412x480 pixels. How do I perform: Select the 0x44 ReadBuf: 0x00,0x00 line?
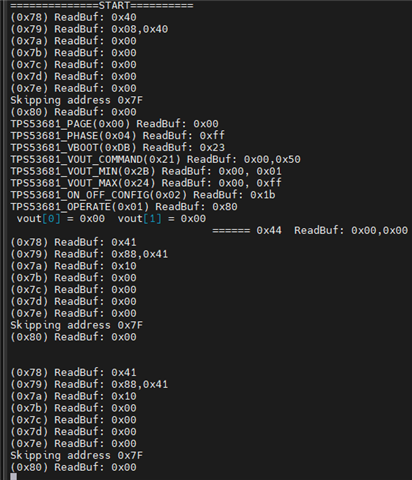(x=310, y=230)
